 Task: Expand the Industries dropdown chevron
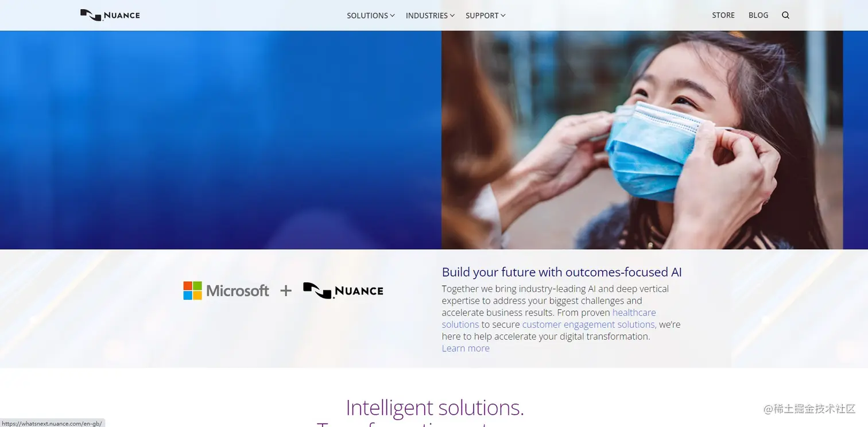point(452,15)
